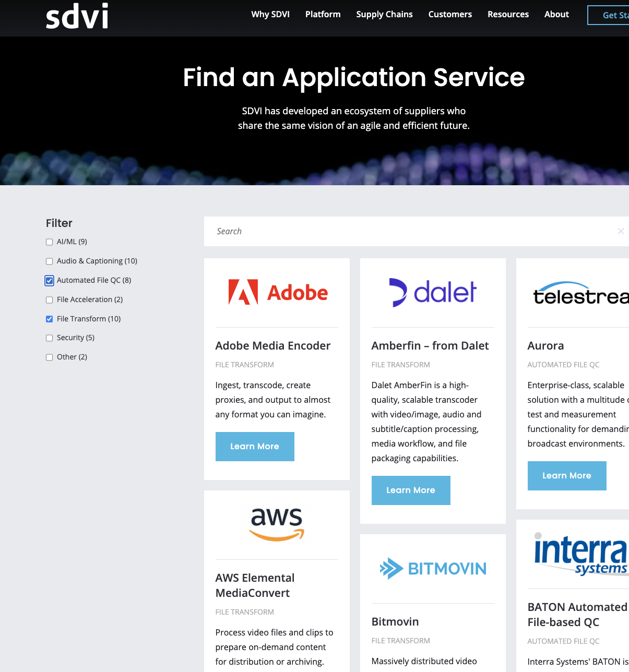629x672 pixels.
Task: Open the Bitmovin card title
Action: 395,622
